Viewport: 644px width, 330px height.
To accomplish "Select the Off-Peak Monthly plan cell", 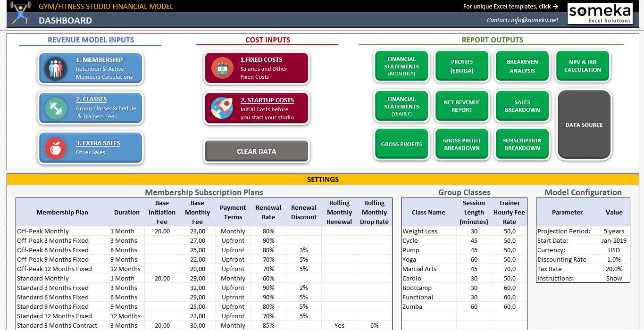I will [62, 231].
